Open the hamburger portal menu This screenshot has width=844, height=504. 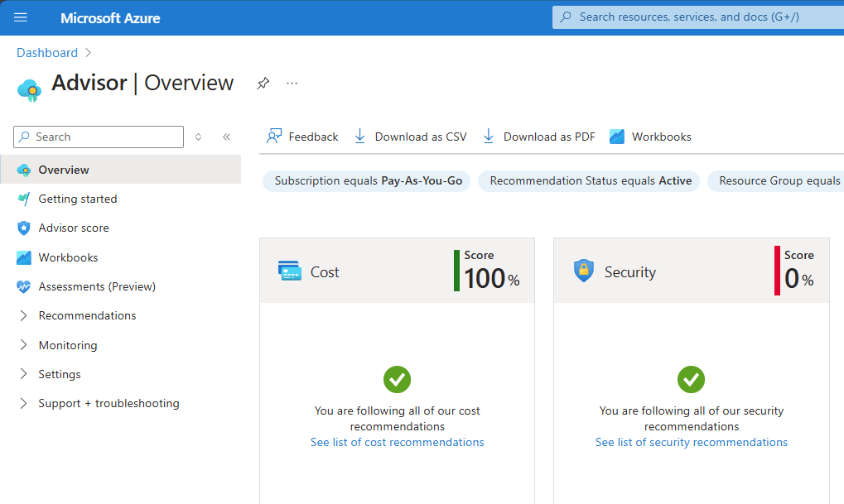[21, 17]
